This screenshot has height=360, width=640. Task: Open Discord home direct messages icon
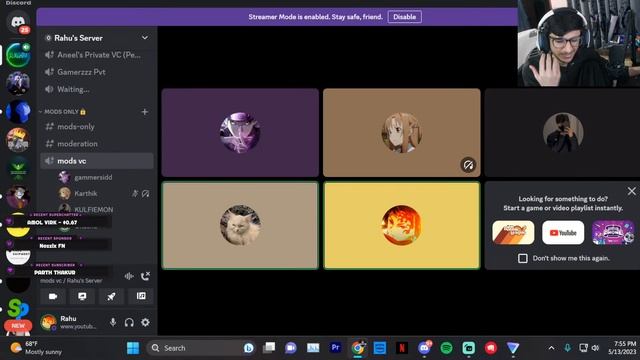coord(18,22)
